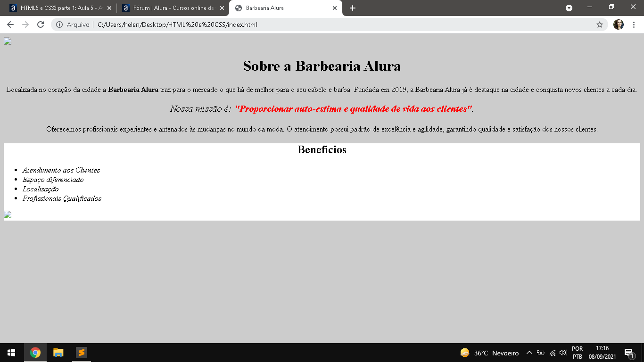Open Sublime Text from taskbar
644x362 pixels.
(x=82, y=353)
